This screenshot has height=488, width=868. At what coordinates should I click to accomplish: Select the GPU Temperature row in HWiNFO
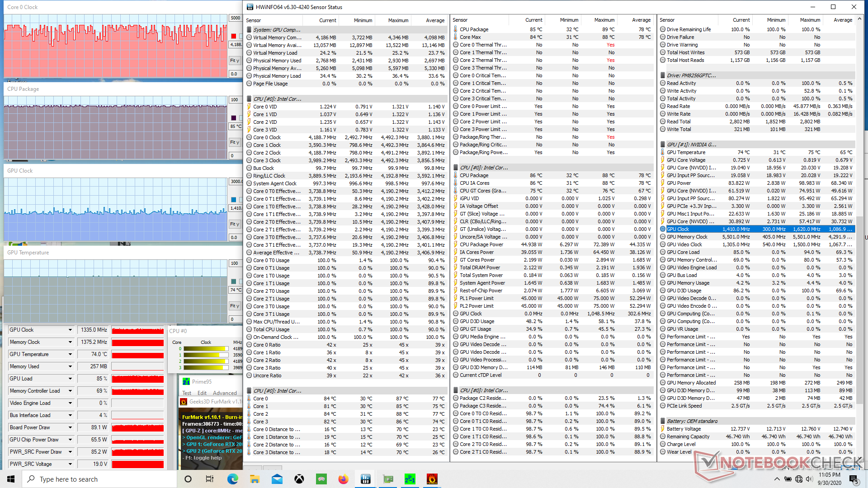pos(757,152)
